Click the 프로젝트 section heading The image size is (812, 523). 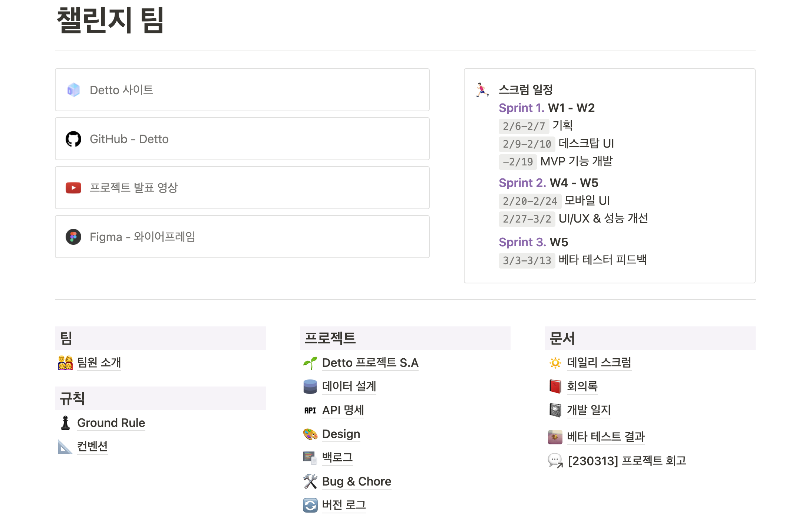pos(330,338)
